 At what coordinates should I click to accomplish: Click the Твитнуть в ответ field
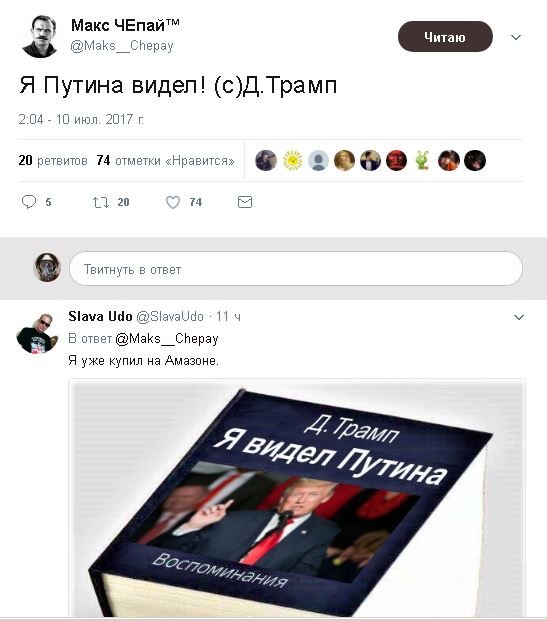tap(296, 269)
